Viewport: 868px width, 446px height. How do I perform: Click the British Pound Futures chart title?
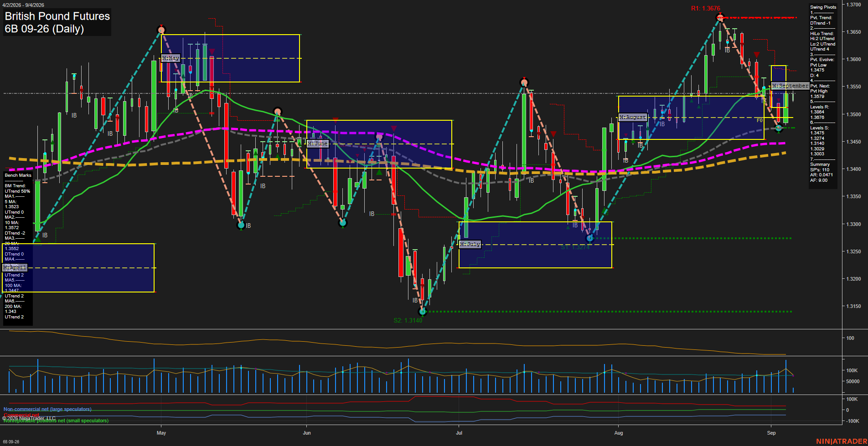(57, 16)
